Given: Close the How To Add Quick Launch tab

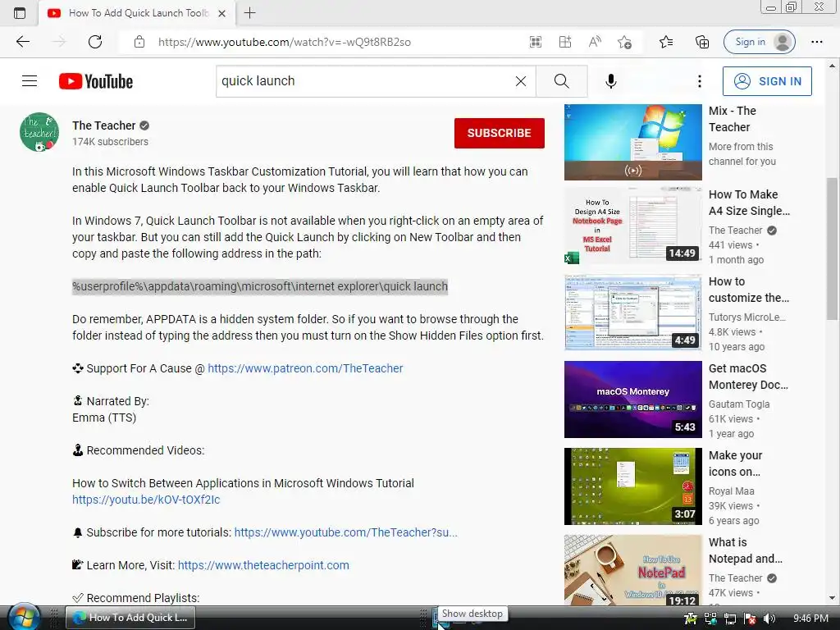Looking at the screenshot, I should pyautogui.click(x=221, y=13).
